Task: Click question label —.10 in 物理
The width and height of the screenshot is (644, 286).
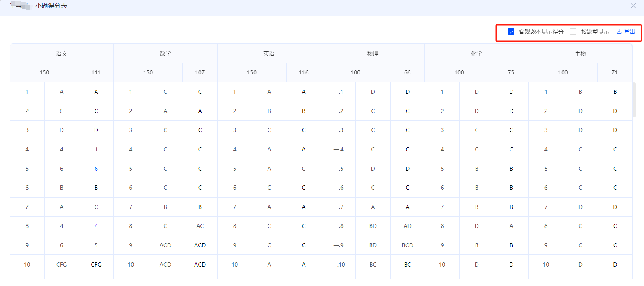Action: point(338,265)
